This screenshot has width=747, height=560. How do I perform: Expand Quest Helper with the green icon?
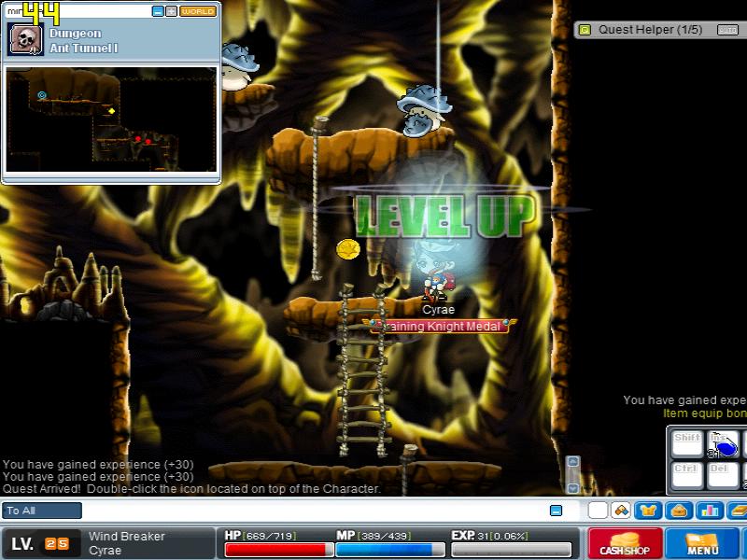coord(585,30)
